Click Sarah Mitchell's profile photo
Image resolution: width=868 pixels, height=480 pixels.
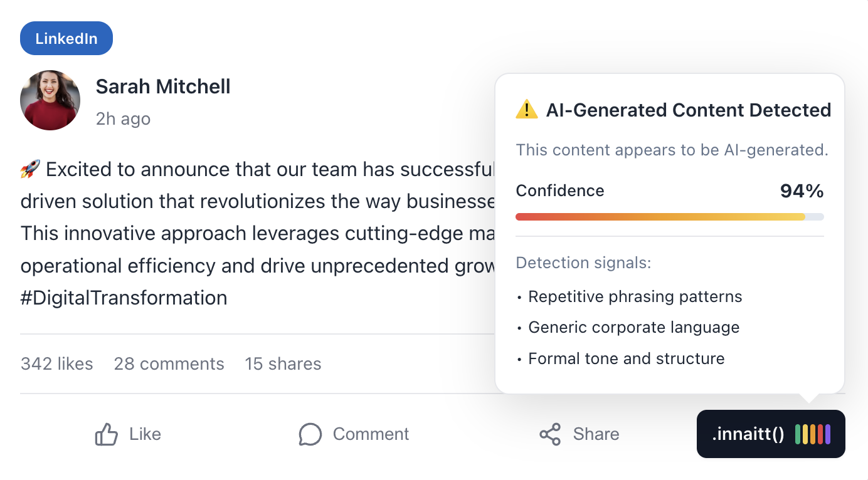pyautogui.click(x=50, y=100)
